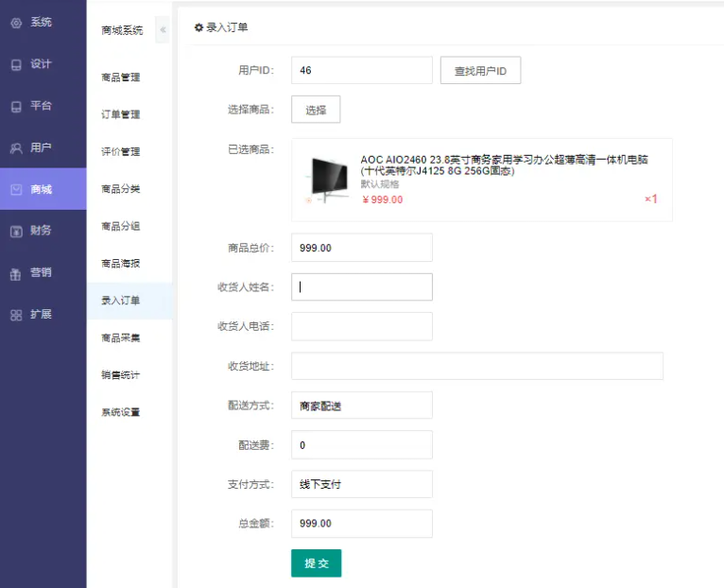Click the AOC monitor product thumbnail
This screenshot has height=588, width=724.
327,181
